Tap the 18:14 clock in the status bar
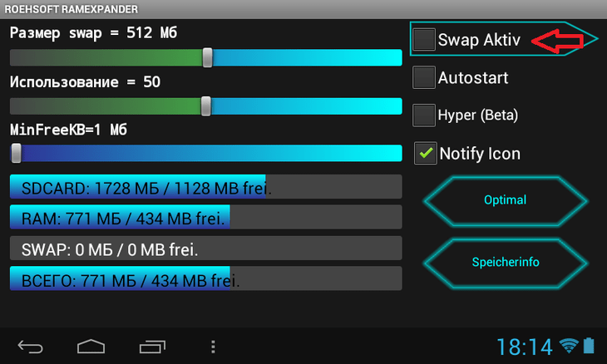 tap(524, 347)
